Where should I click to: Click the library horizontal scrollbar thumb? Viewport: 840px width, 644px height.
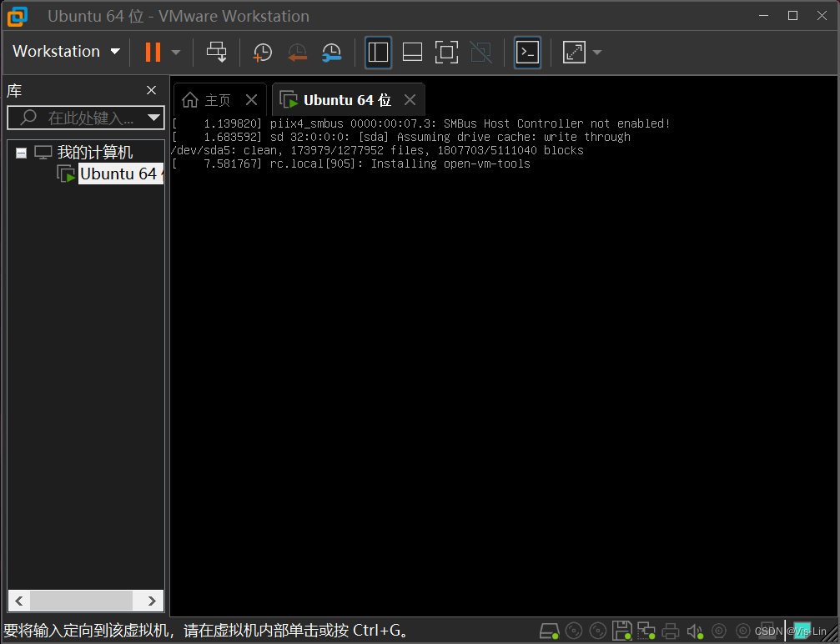tap(82, 601)
